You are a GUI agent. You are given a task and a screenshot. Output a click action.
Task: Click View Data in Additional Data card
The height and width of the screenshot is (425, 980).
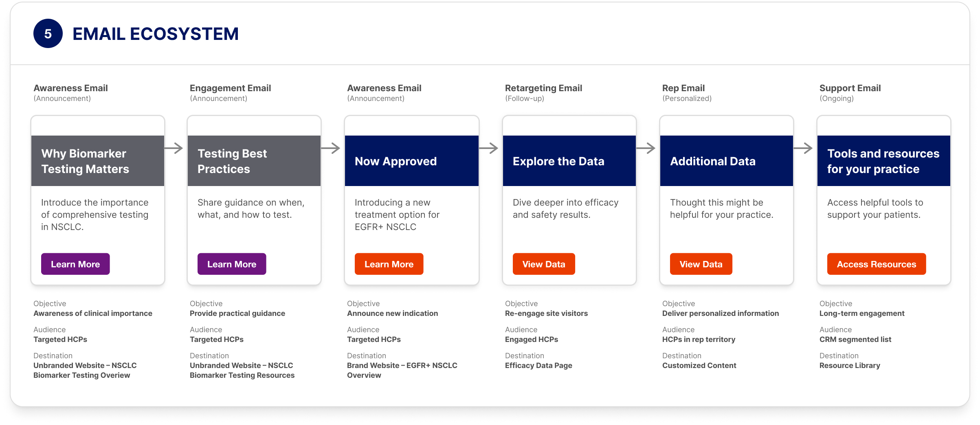[701, 264]
